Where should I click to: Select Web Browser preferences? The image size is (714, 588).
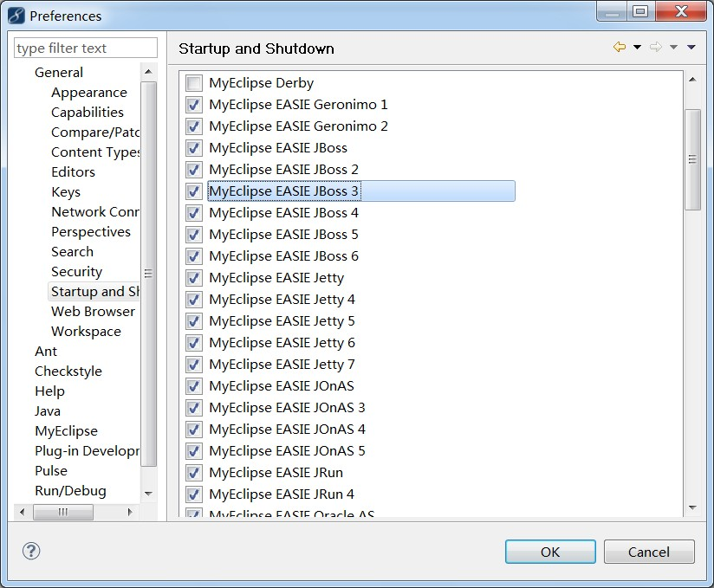90,311
